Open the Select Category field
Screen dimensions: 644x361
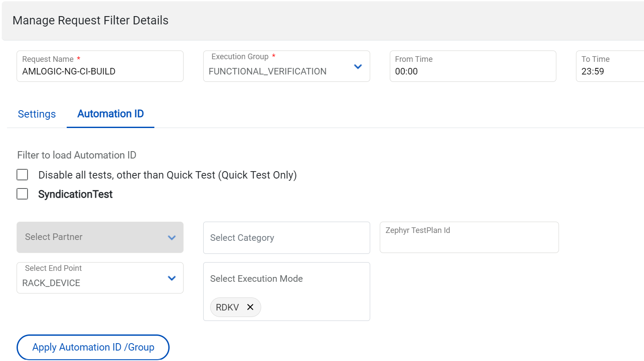pos(286,238)
